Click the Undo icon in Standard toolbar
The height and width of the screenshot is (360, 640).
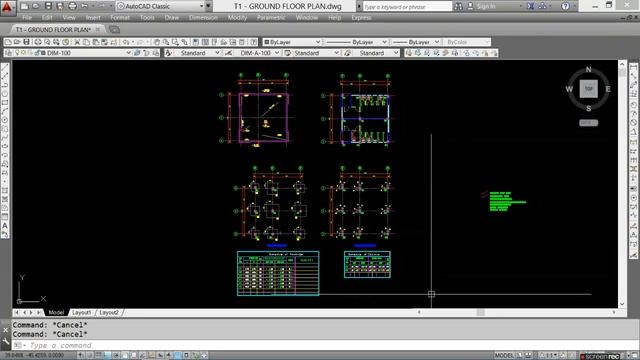126,42
